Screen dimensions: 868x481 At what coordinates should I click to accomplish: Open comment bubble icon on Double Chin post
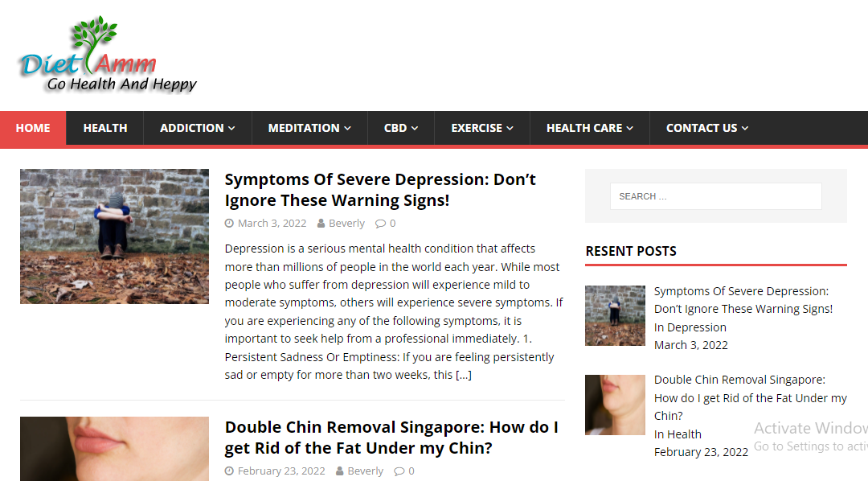(x=399, y=471)
